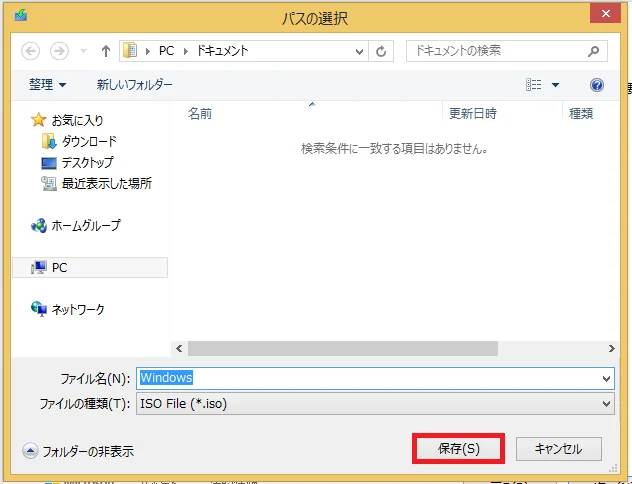Select ホームグループ in navigation pane
This screenshot has height=484, width=632.
click(86, 225)
